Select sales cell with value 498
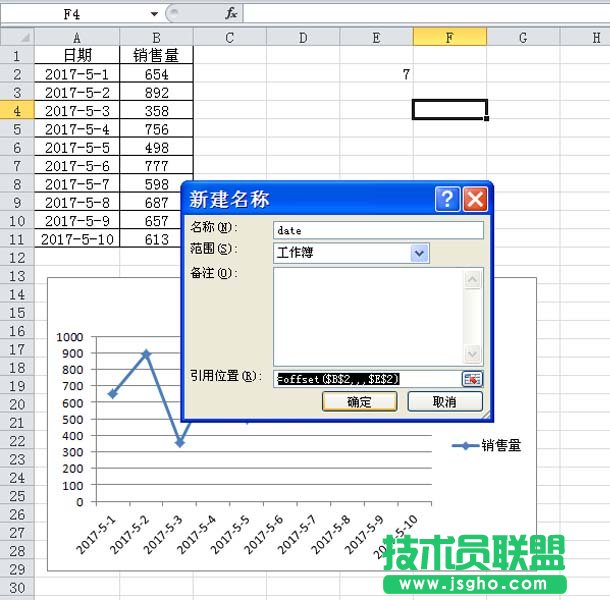 (156, 147)
